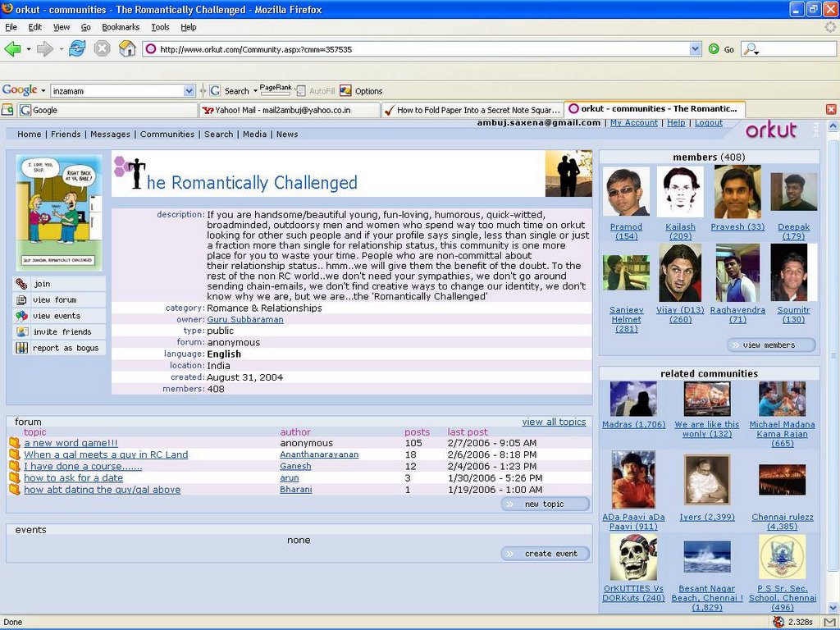Open the Search button dropdown arrow

coord(255,90)
